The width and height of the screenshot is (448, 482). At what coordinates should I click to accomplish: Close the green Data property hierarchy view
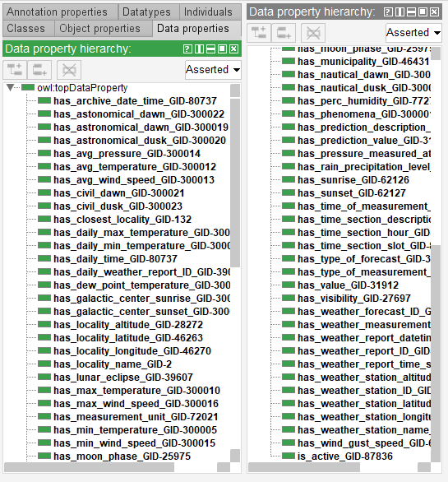[x=233, y=49]
